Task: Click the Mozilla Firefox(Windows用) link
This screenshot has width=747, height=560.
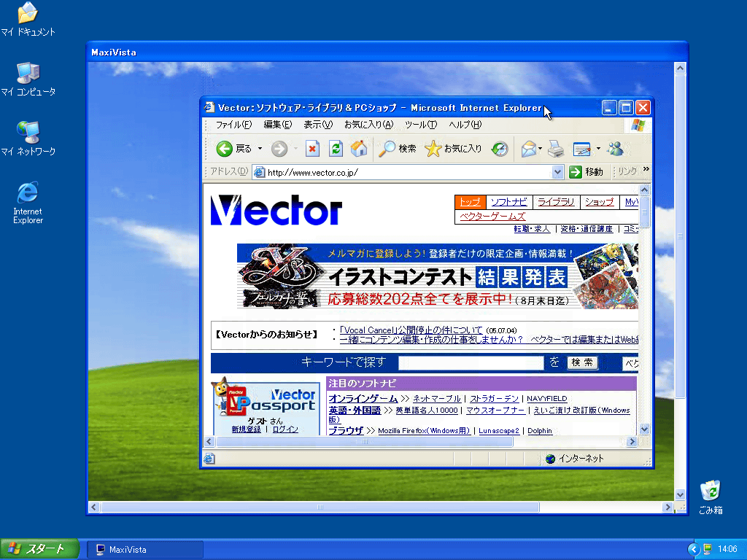Action: tap(424, 431)
